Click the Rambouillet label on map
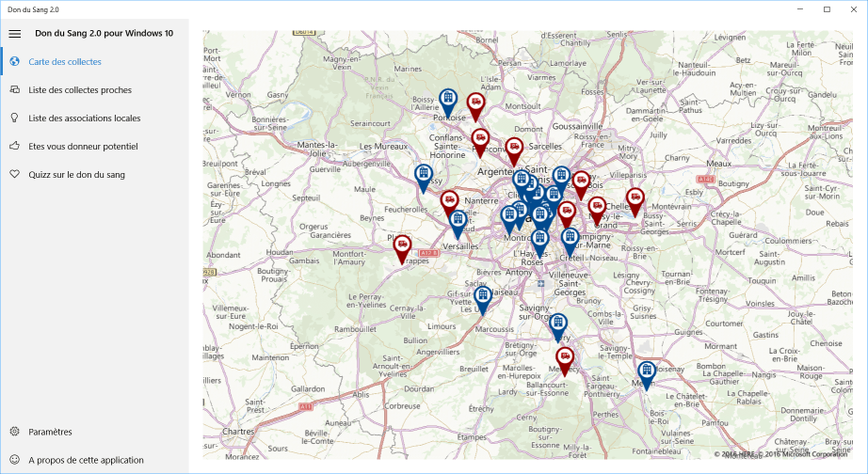 click(x=355, y=329)
